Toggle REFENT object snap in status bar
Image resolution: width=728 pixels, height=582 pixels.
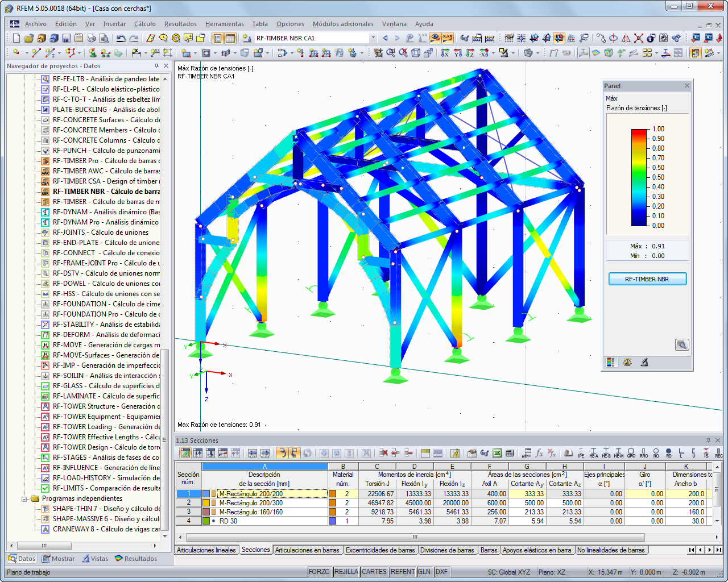(x=403, y=572)
